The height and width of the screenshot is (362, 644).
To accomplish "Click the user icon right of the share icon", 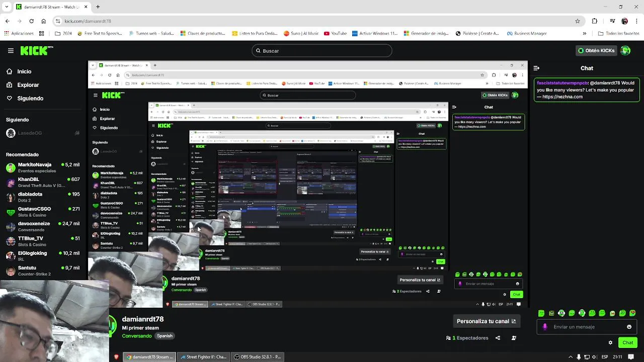I will (514, 338).
